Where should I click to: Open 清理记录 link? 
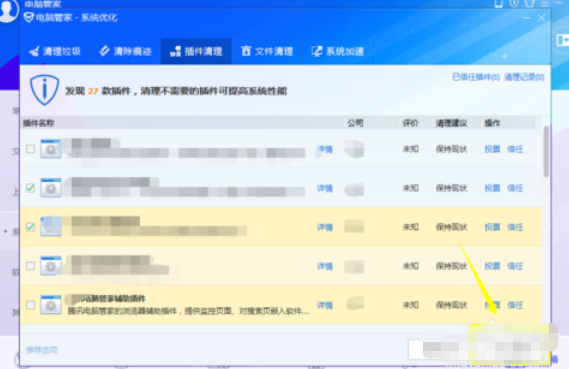pos(524,77)
